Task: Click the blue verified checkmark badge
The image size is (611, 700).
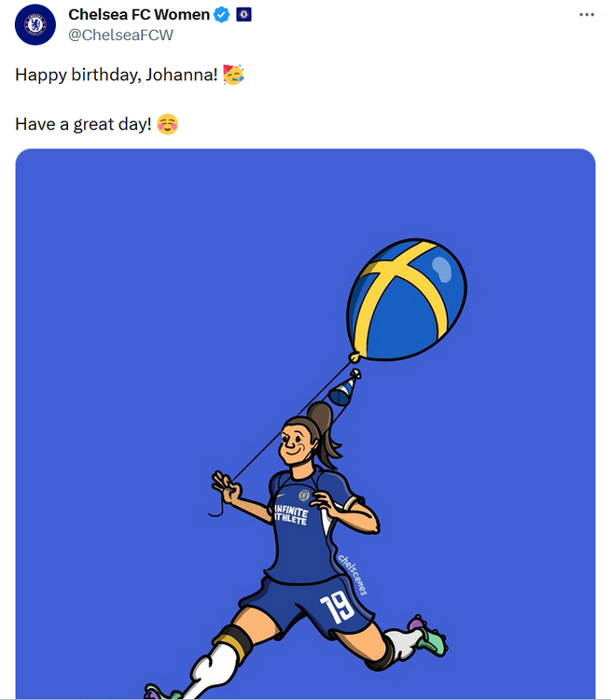Action: click(221, 15)
